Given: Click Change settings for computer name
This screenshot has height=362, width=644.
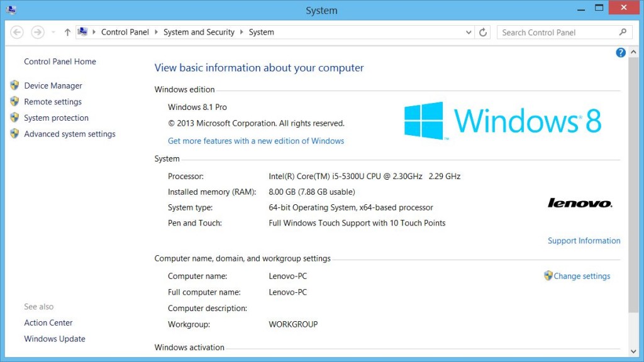Looking at the screenshot, I should coord(582,276).
